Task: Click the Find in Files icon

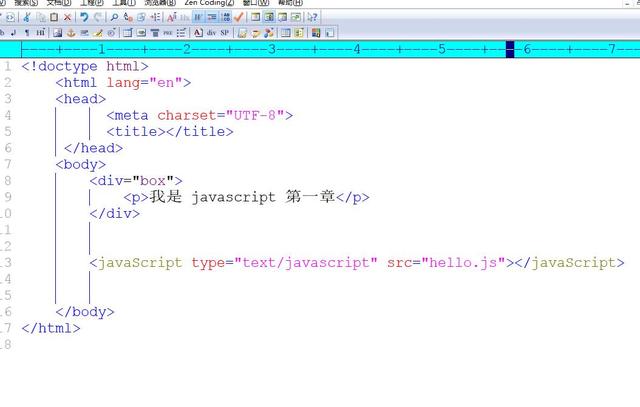Action: coord(141,17)
